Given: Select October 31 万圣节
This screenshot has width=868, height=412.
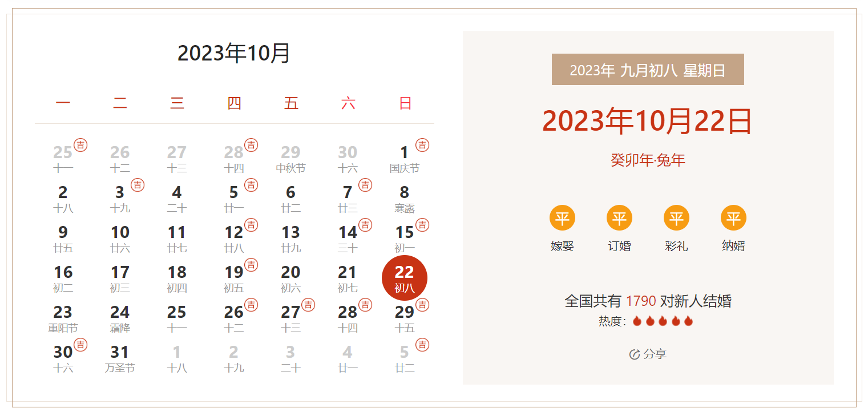Looking at the screenshot, I should click(x=120, y=358).
